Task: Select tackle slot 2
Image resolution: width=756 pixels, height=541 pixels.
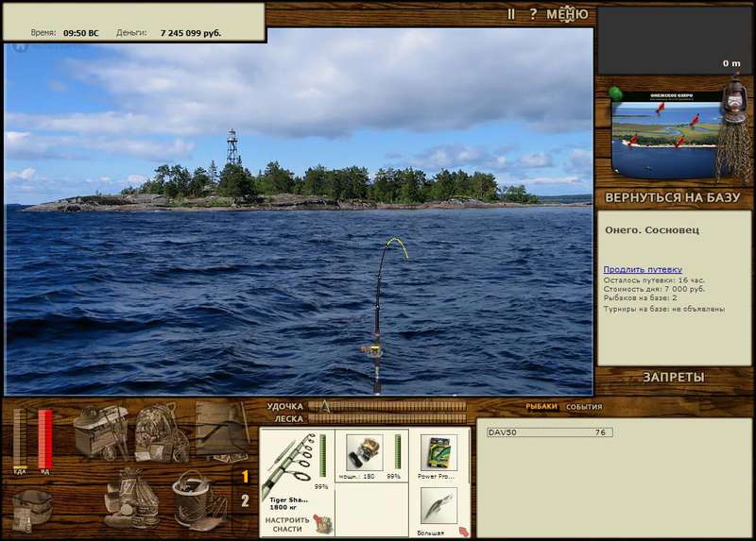Action: [x=245, y=500]
